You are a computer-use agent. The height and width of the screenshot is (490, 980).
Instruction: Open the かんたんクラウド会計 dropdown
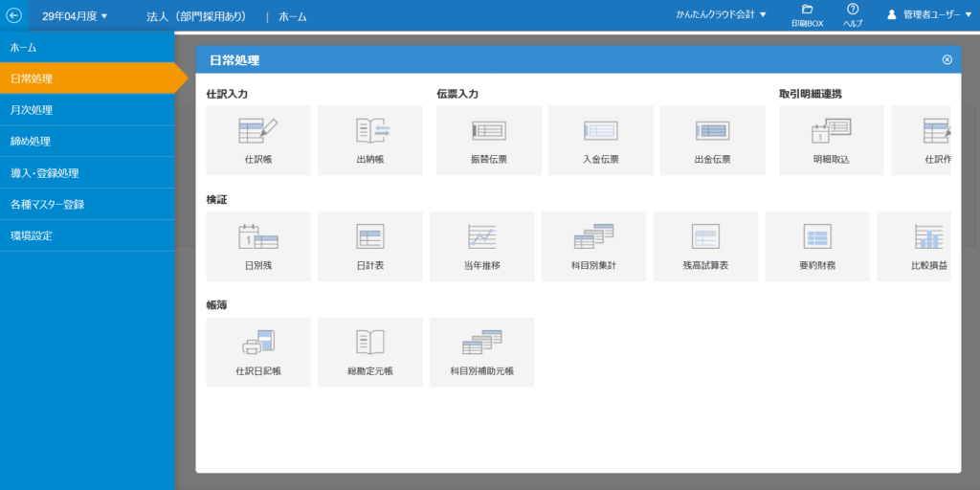721,14
